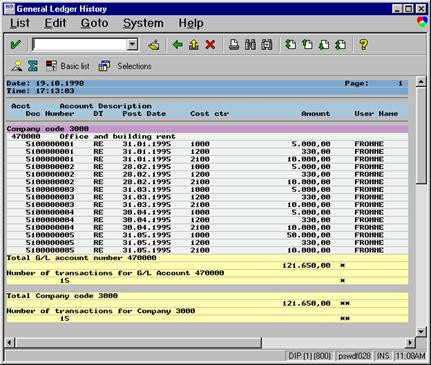Click the Selections button
Screen dimensions: 431x365
pos(125,66)
